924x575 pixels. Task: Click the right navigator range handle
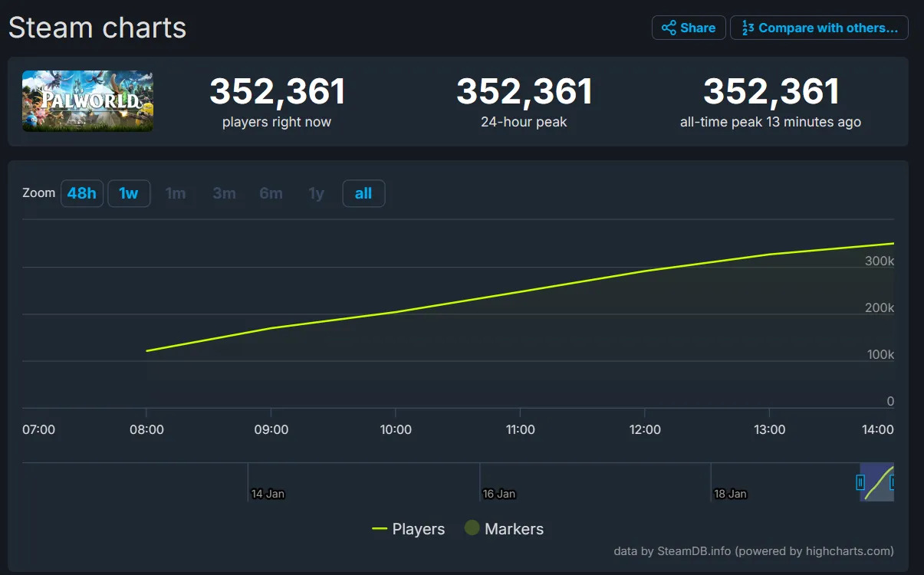pyautogui.click(x=893, y=482)
